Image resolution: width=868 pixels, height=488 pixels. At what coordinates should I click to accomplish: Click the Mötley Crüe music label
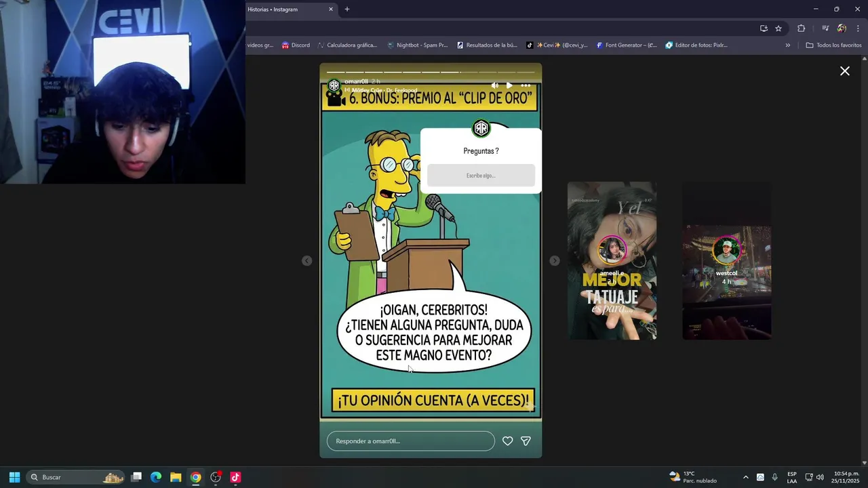coord(384,90)
